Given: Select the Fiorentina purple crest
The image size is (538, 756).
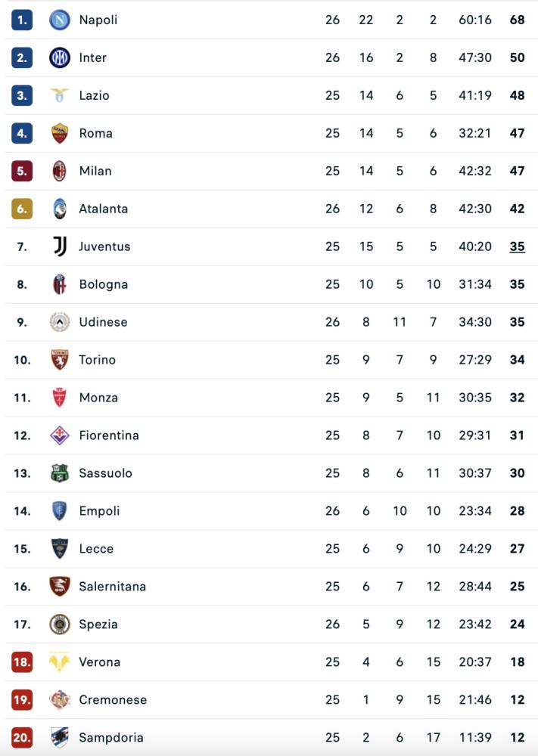Looking at the screenshot, I should pyautogui.click(x=59, y=435).
